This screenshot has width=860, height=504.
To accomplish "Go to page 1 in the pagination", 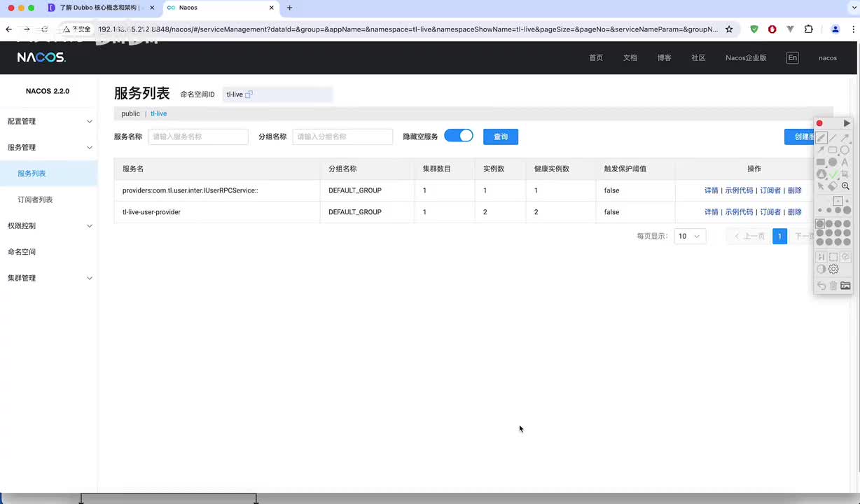I will tap(779, 237).
